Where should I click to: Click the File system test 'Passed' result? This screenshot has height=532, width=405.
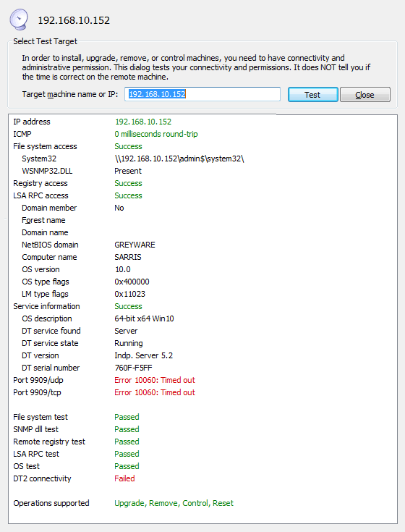(127, 417)
